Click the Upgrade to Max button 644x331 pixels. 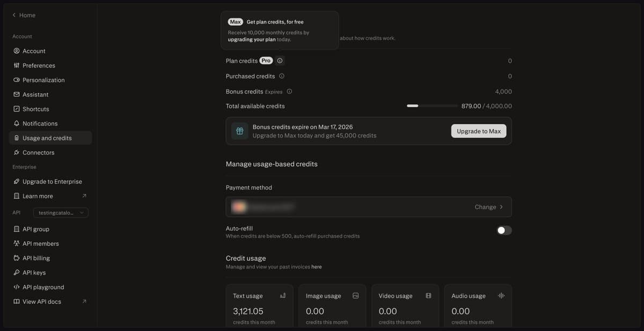478,131
